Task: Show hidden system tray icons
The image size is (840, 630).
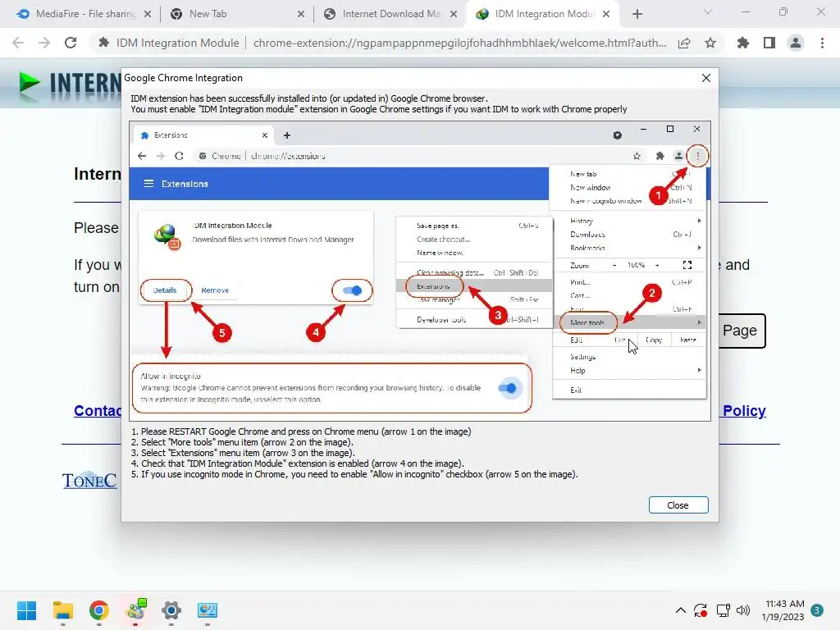Action: (x=680, y=610)
